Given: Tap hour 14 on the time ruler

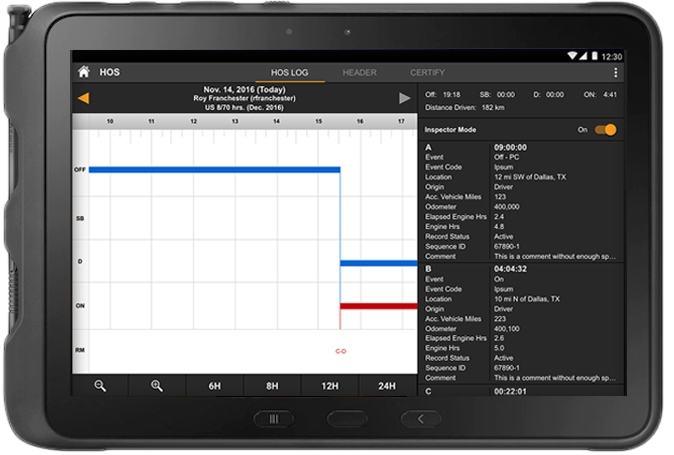Looking at the screenshot, I should click(276, 121).
